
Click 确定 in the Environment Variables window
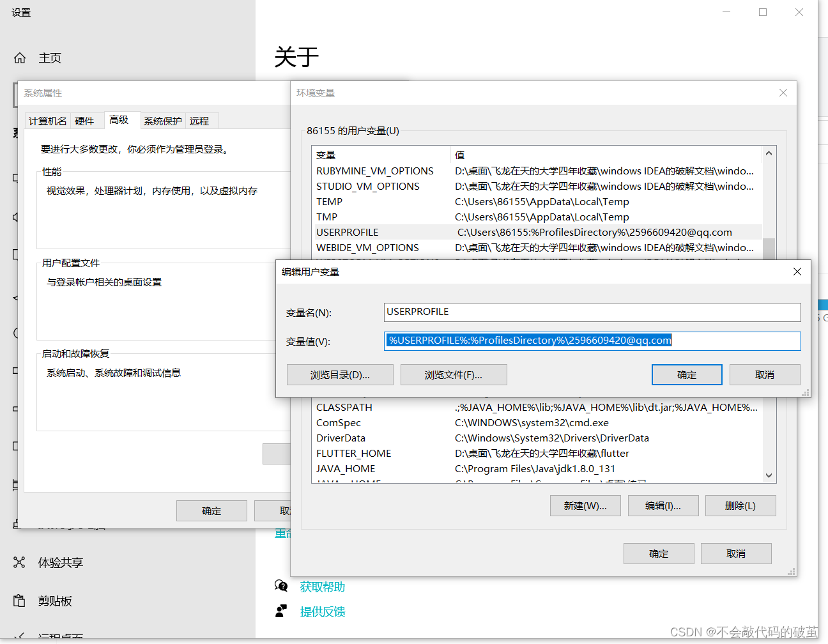(x=659, y=554)
